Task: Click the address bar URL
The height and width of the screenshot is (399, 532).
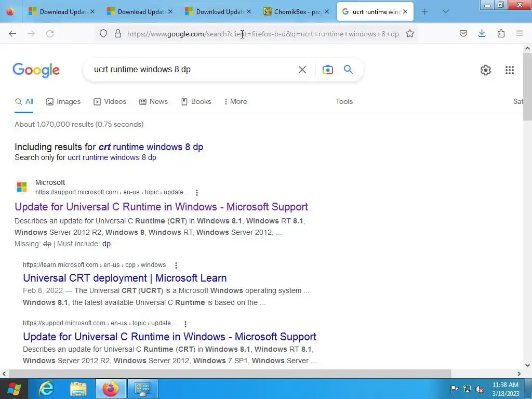Action: coord(263,34)
